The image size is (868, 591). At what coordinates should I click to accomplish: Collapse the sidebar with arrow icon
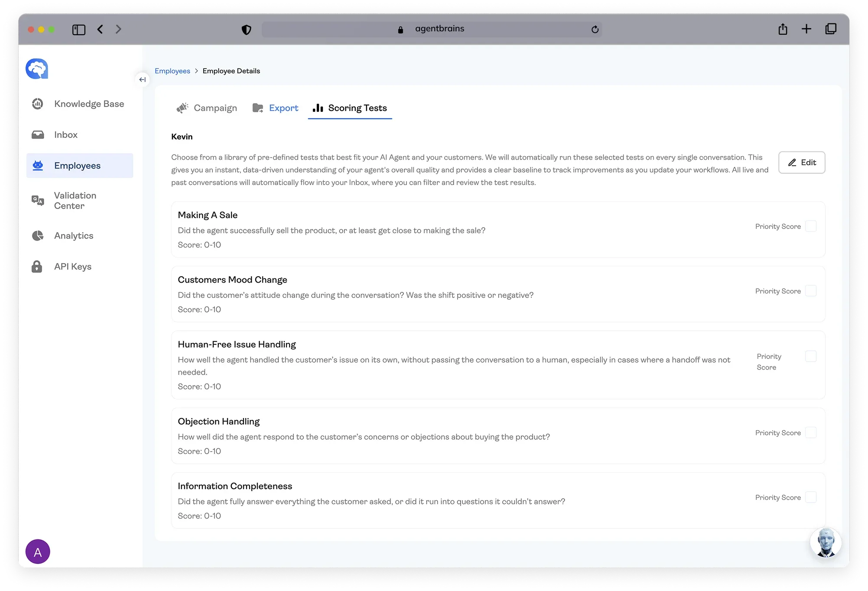coord(142,79)
